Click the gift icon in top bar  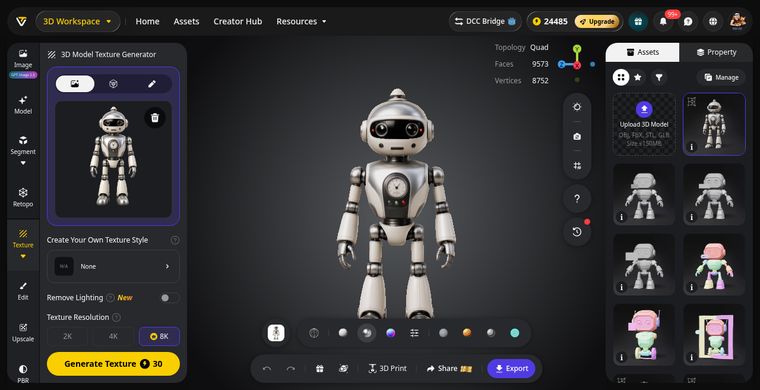click(x=638, y=21)
